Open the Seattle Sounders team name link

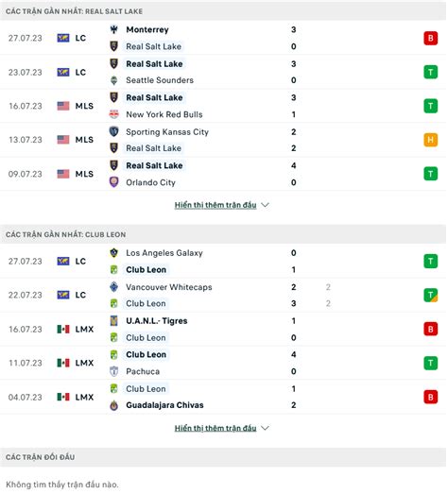coord(160,80)
